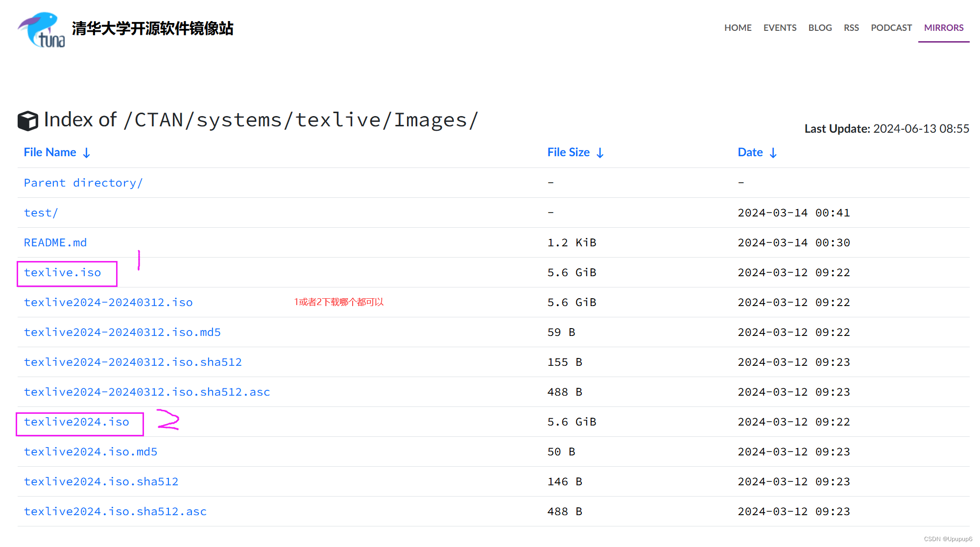Click the File Size sort arrow
This screenshot has width=980, height=547.
pyautogui.click(x=600, y=153)
